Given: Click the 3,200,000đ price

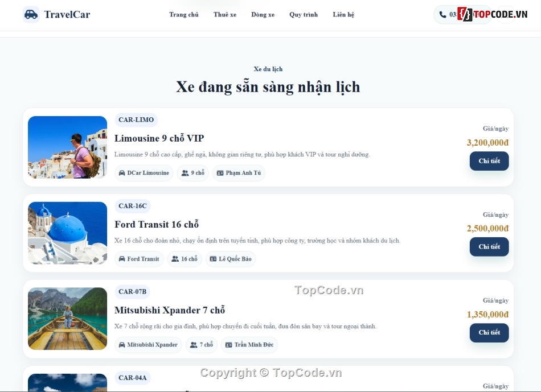Looking at the screenshot, I should [487, 143].
